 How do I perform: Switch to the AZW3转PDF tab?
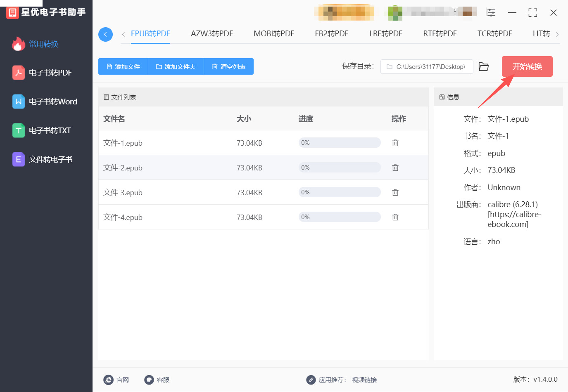tap(212, 34)
